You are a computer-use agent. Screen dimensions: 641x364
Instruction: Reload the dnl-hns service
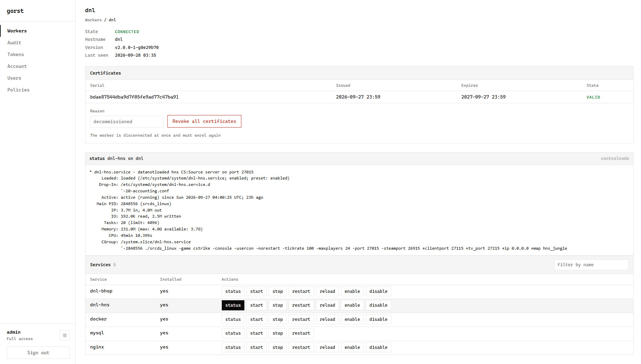[327, 305]
